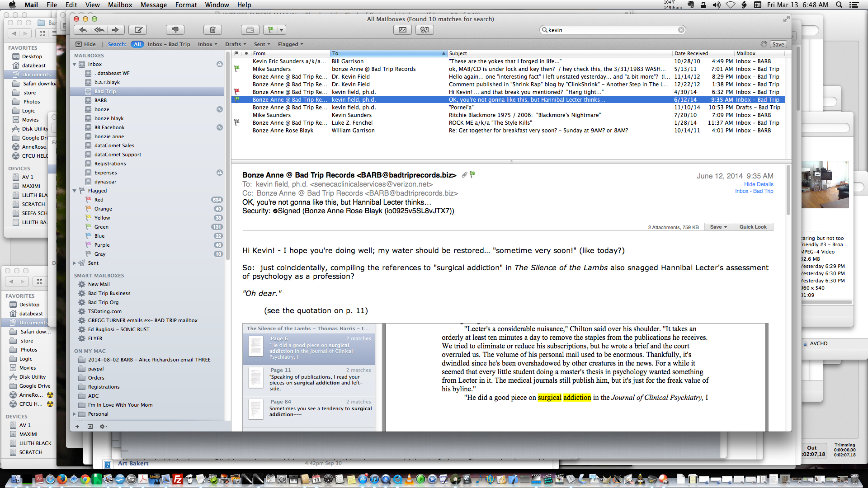Open the Save attachments dropdown
This screenshot has width=868, height=488.
[718, 227]
